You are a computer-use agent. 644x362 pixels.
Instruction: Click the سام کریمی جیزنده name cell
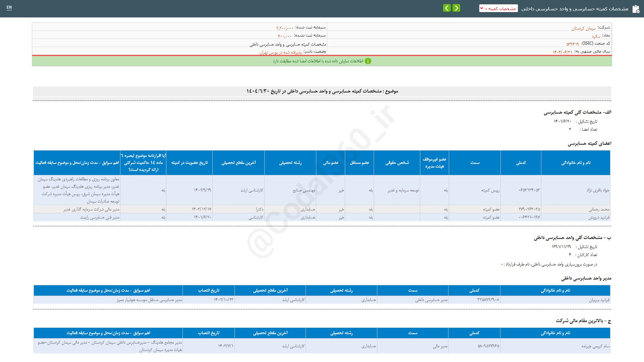click(x=595, y=346)
